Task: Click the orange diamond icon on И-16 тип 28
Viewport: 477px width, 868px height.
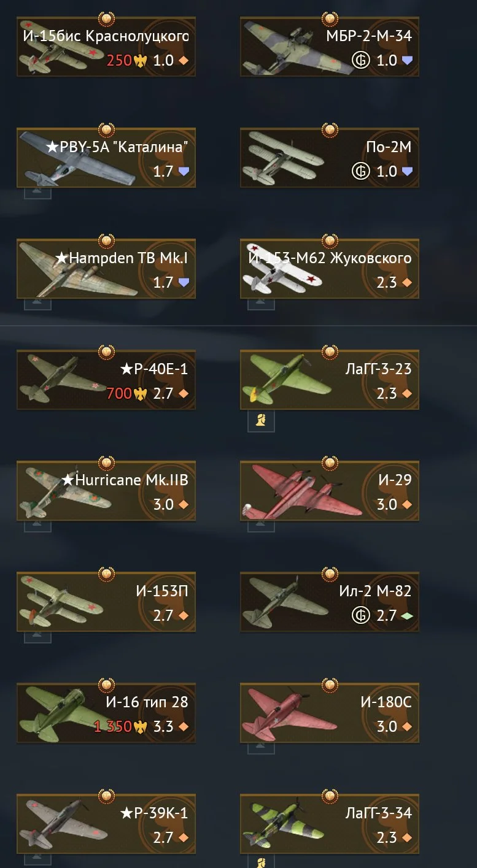Action: 183,727
